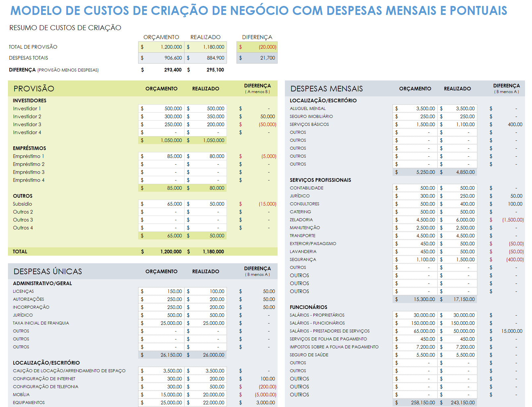Click SALÁRIOS - FUNCIONÁRIOS realizado 150,000.00
Screen dimensions: 532x407
coord(457,323)
